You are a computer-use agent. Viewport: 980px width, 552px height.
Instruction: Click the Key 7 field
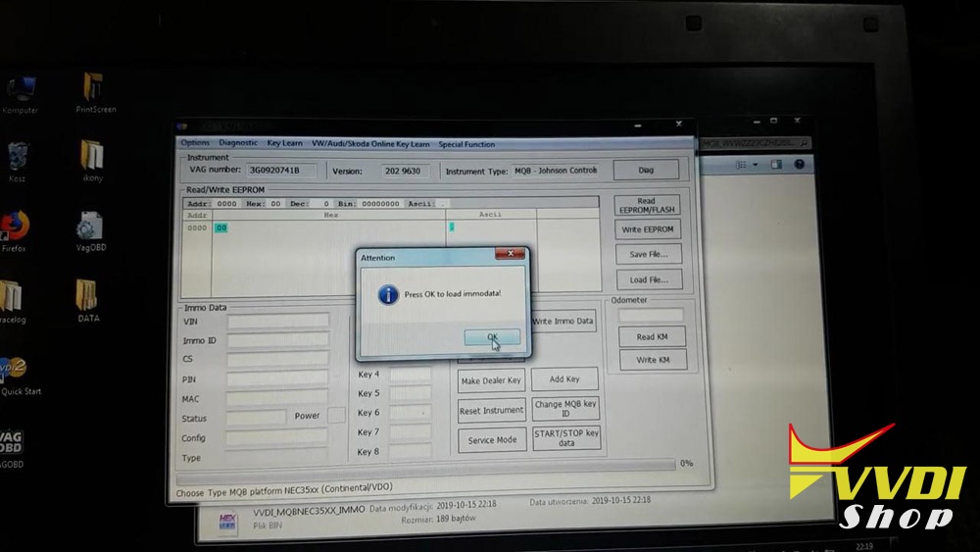(410, 432)
